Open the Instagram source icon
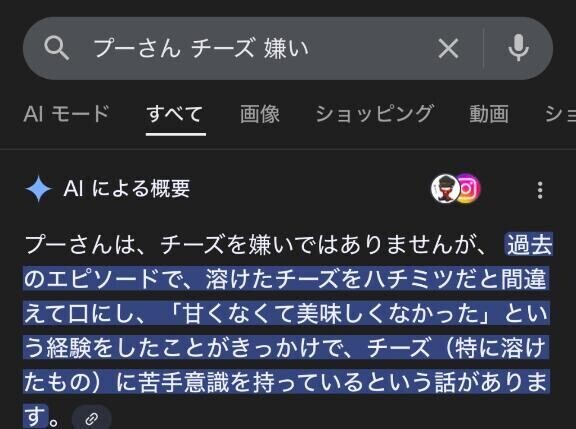 (469, 189)
